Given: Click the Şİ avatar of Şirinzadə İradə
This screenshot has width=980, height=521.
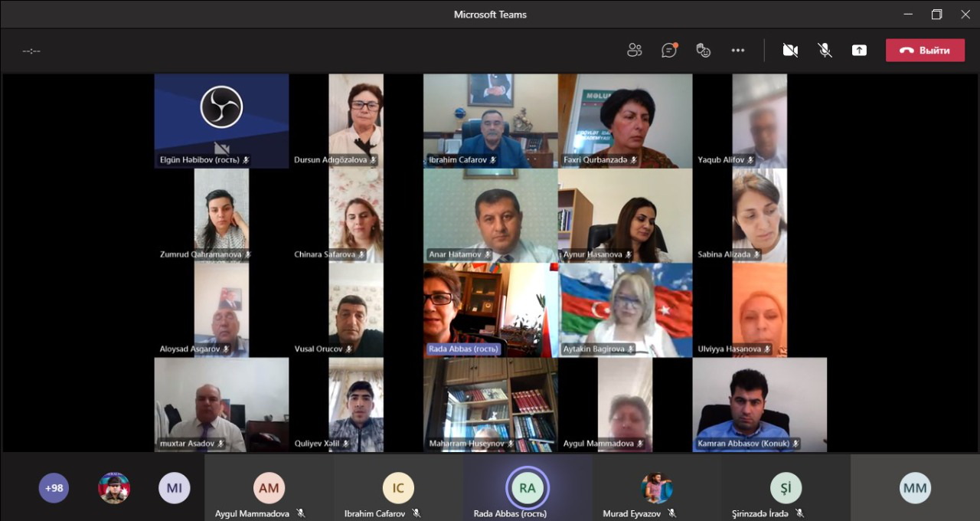Looking at the screenshot, I should 786,488.
